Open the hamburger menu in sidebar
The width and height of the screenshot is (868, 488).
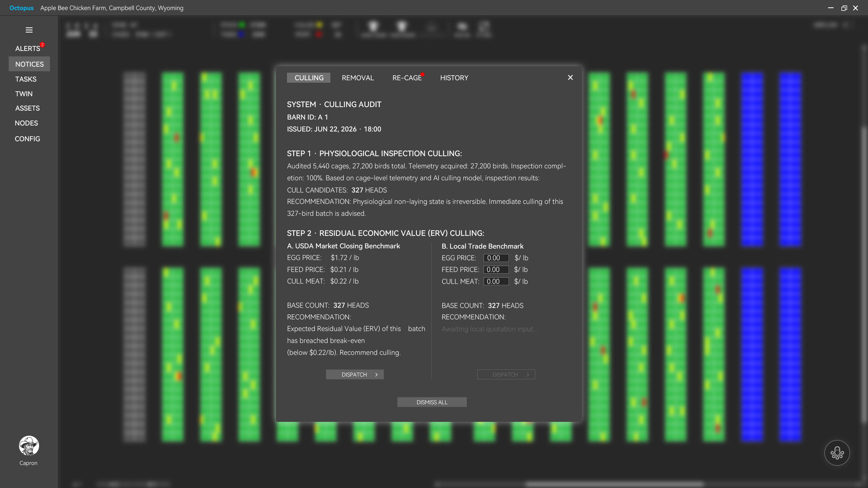coord(29,30)
